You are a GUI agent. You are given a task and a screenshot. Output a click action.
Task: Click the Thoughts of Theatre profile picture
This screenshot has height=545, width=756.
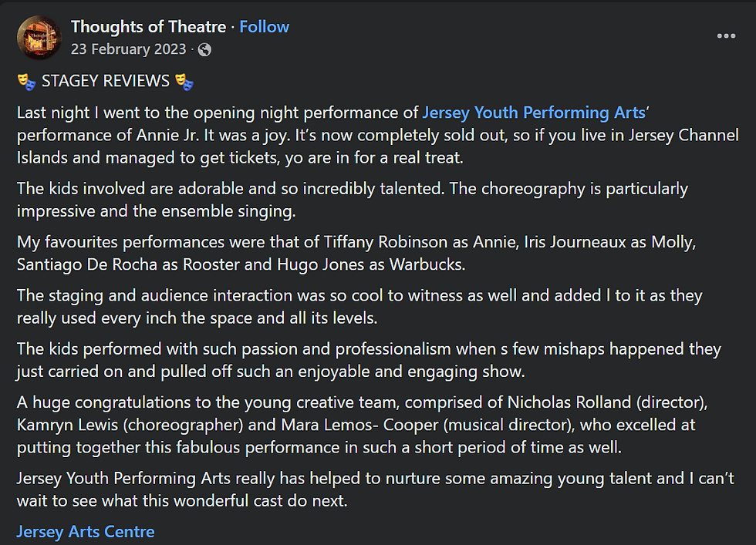(x=38, y=38)
